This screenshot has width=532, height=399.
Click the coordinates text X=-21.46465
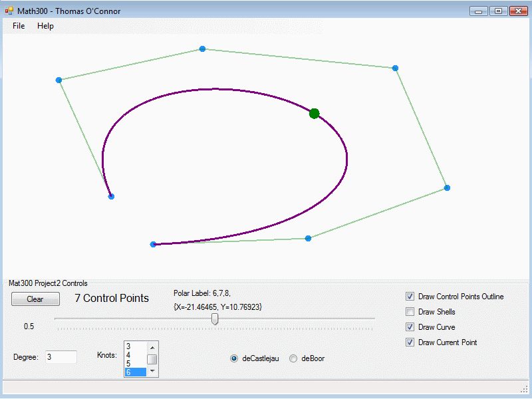tap(217, 307)
